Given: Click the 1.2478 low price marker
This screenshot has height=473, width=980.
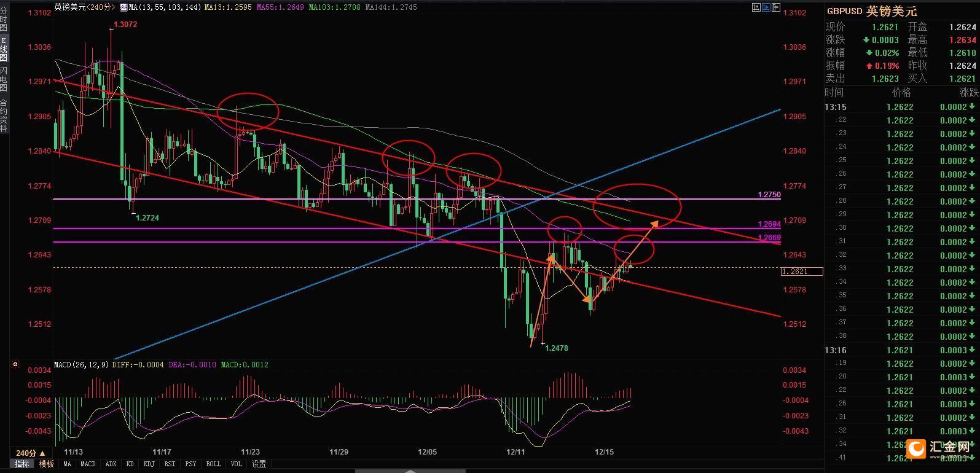Looking at the screenshot, I should pyautogui.click(x=557, y=348).
